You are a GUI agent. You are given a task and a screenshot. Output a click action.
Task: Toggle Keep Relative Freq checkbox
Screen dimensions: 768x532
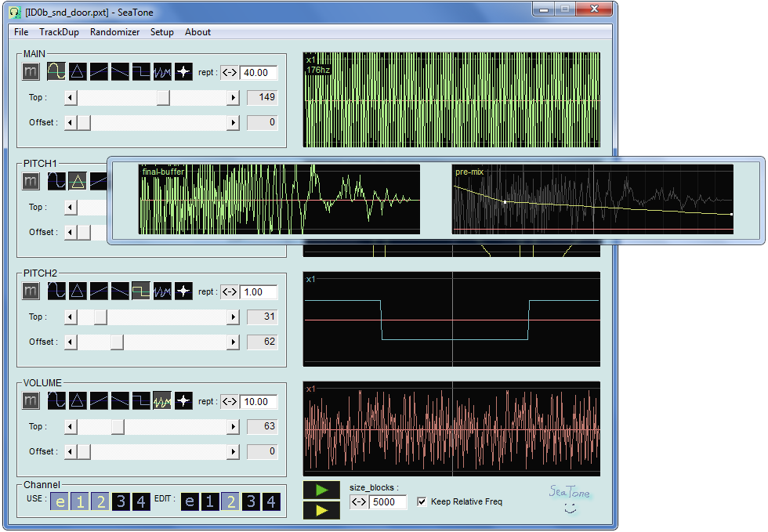pyautogui.click(x=422, y=501)
